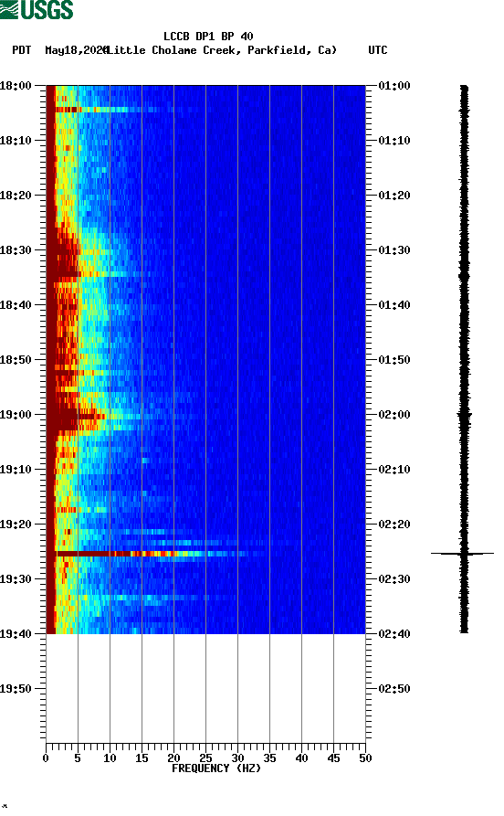
Task: Click the 02:10 UTC time label
Action: click(394, 469)
